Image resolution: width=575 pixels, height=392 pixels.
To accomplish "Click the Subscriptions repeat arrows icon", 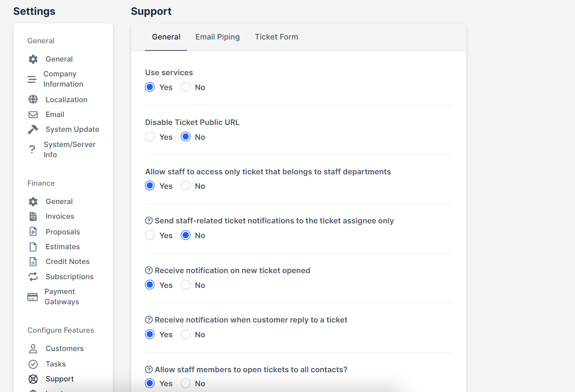I will 33,277.
